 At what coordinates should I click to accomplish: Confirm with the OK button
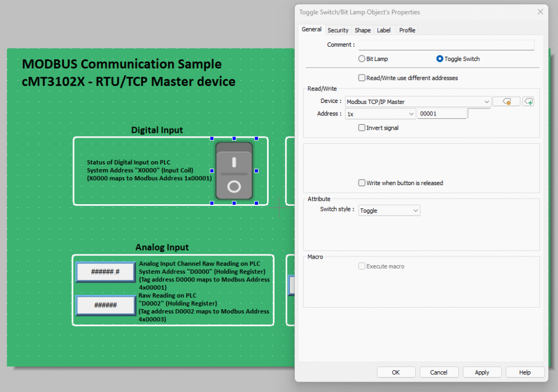click(396, 372)
